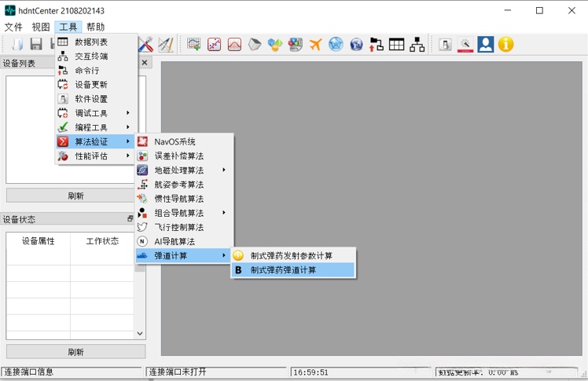Image resolution: width=588 pixels, height=381 pixels.
Task: Click the orange airplane icon
Action: point(315,44)
